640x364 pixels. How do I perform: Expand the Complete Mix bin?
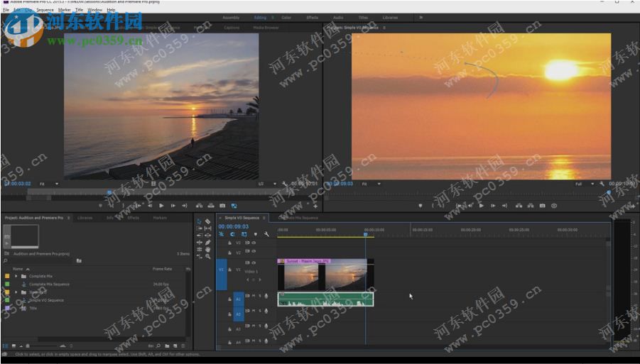pos(16,276)
